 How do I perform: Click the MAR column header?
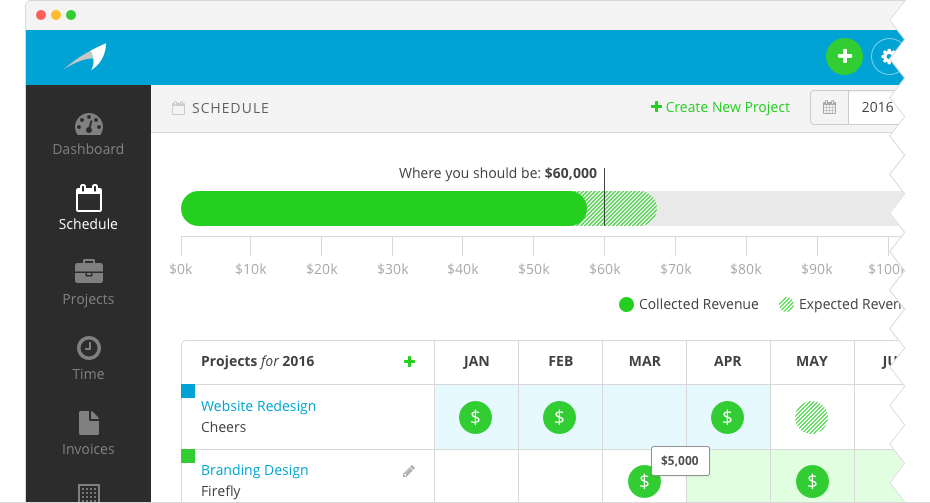645,362
